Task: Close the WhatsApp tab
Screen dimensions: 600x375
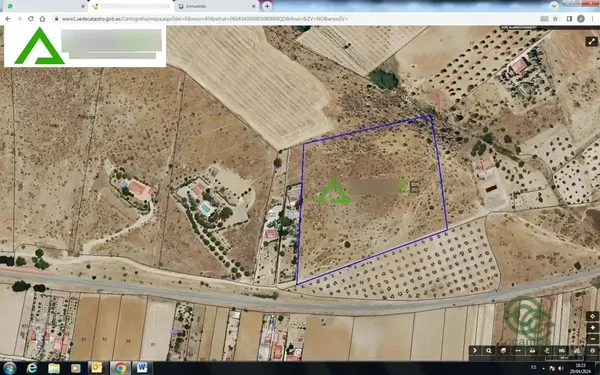Action: click(x=83, y=6)
